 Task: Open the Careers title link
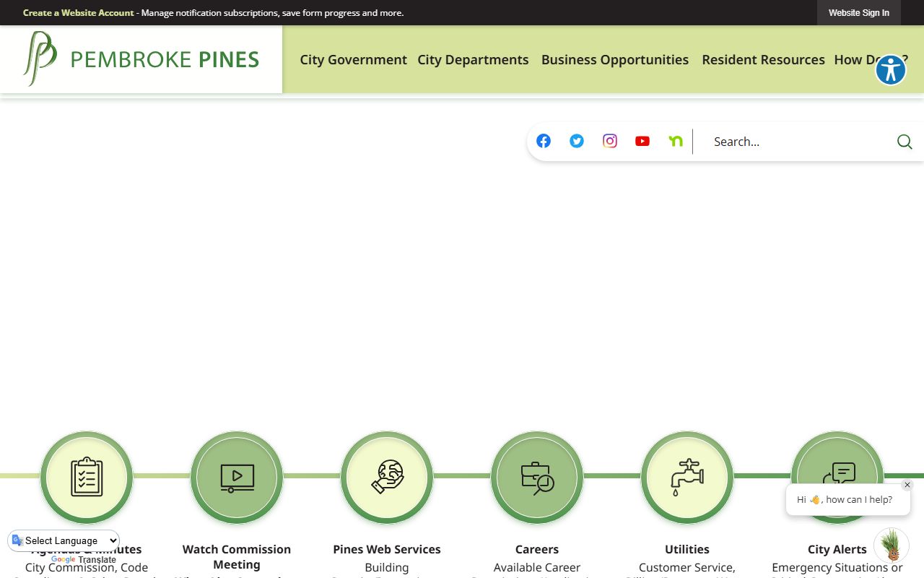point(537,549)
